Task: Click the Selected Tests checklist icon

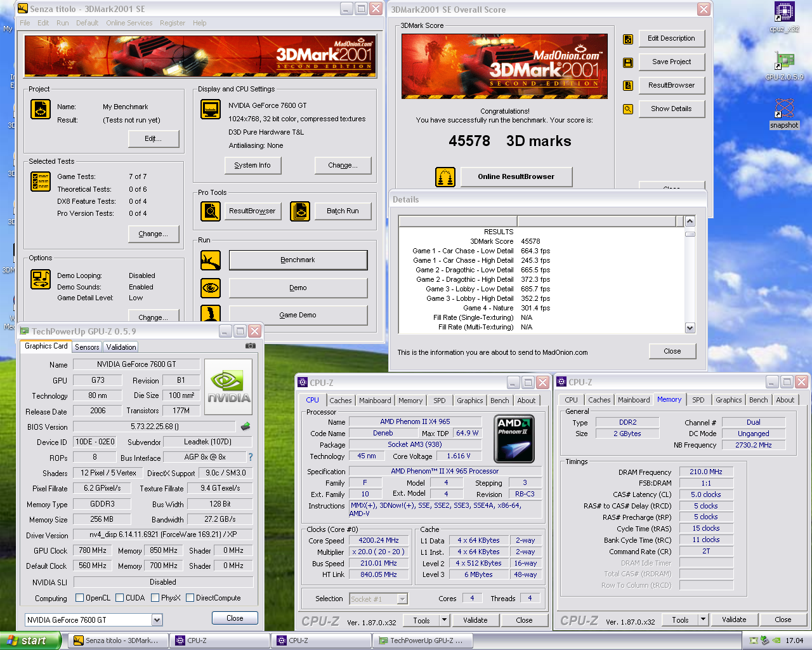Action: pos(41,182)
